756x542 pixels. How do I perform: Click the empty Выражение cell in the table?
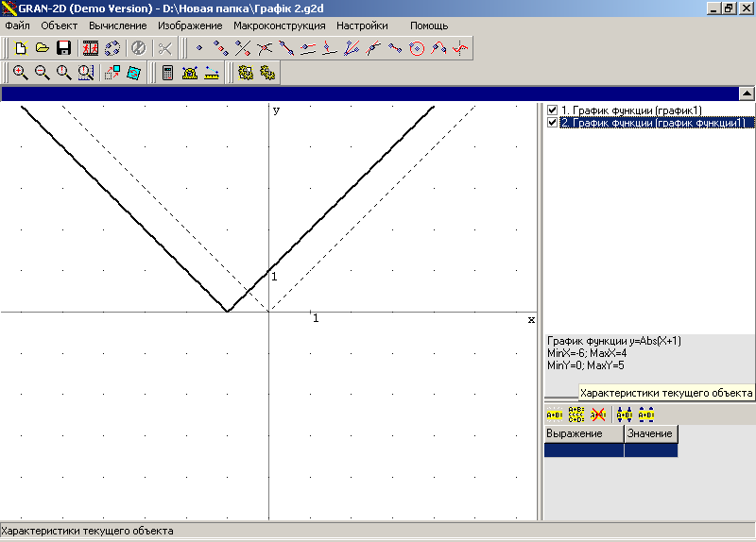tap(583, 450)
